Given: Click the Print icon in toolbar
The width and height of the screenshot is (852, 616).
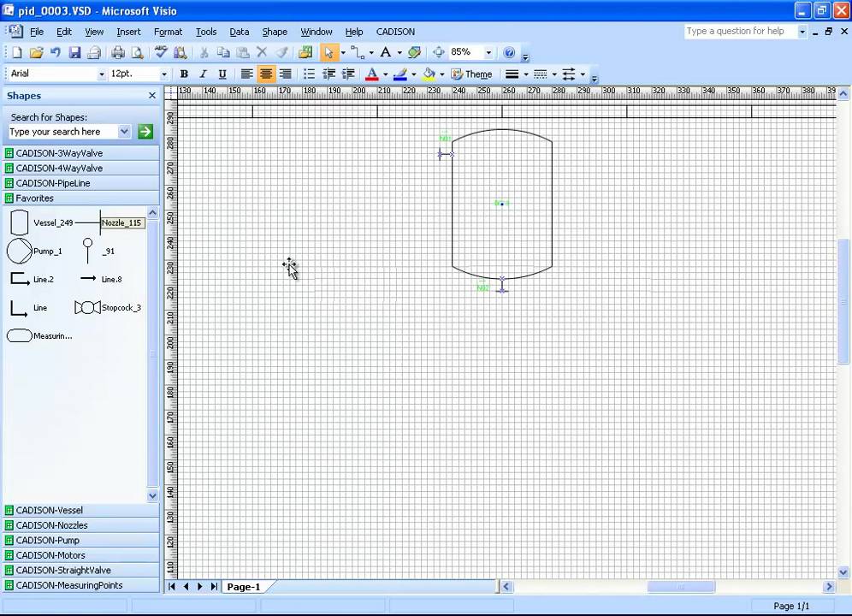Looking at the screenshot, I should (x=118, y=53).
